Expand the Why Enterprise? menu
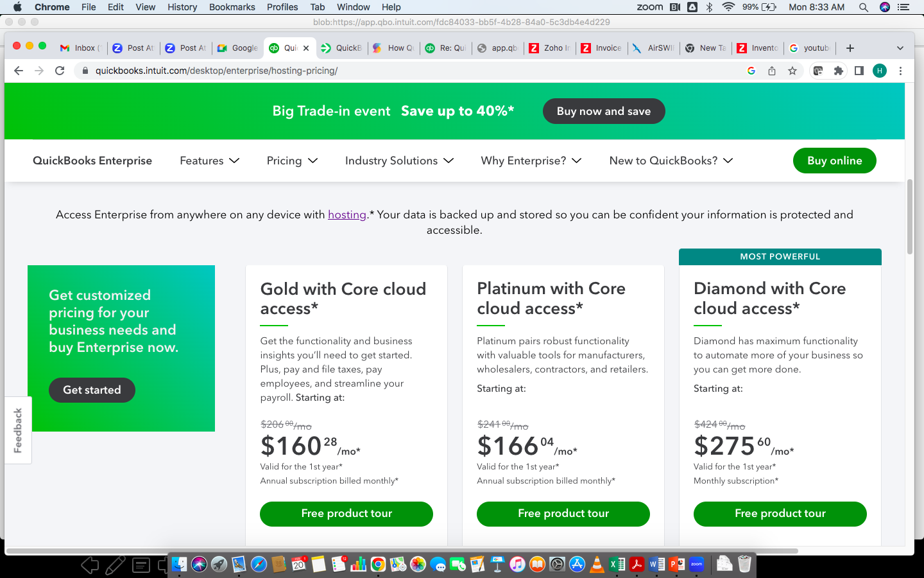The width and height of the screenshot is (924, 578). coord(531,161)
